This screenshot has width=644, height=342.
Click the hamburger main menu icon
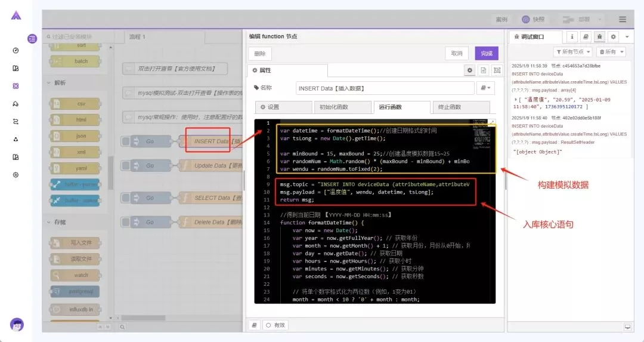[623, 20]
